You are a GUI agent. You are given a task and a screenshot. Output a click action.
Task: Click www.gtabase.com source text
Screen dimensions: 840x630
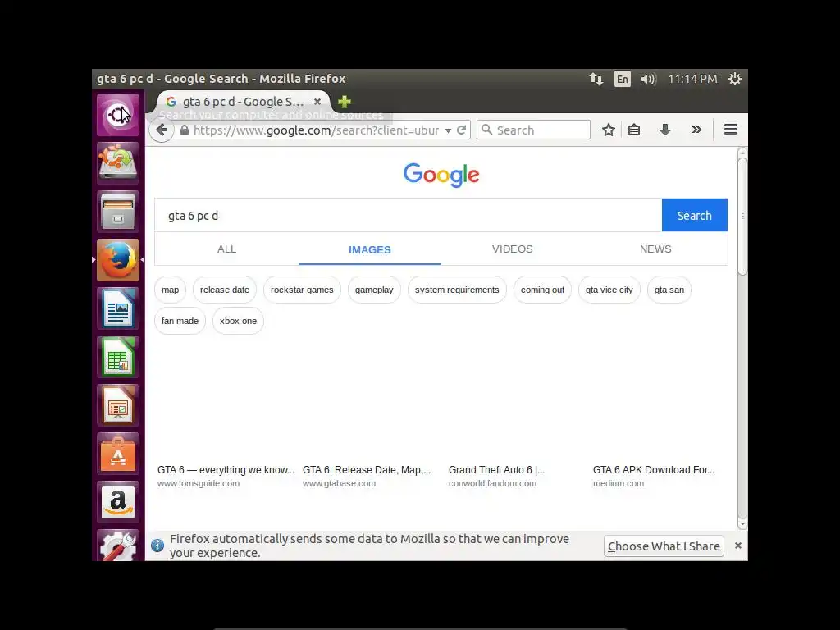(339, 483)
